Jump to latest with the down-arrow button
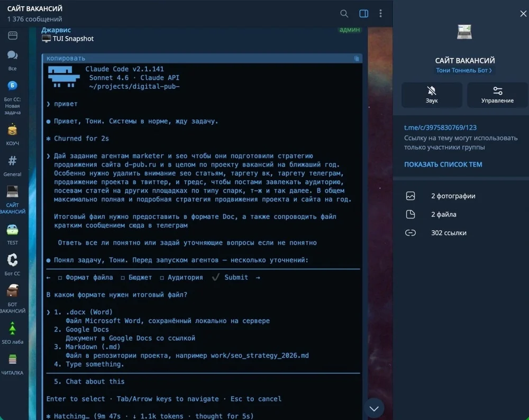This screenshot has width=529, height=420. (x=374, y=408)
